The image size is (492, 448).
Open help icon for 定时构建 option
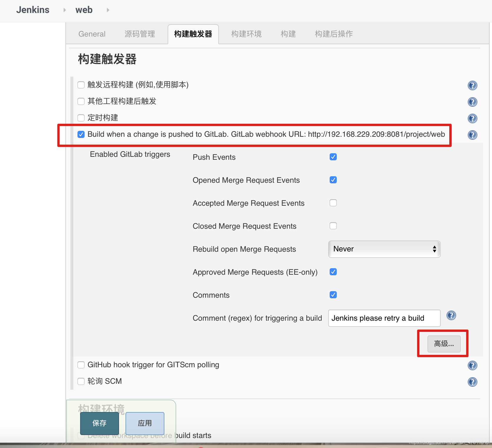pos(472,118)
